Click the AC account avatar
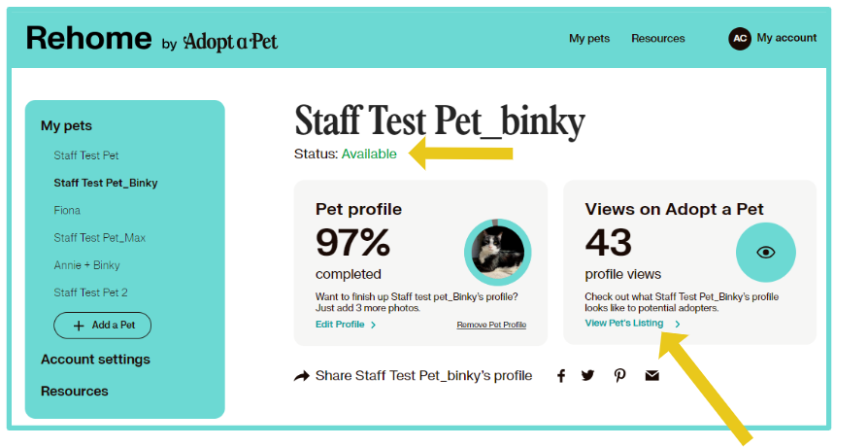 coord(740,39)
